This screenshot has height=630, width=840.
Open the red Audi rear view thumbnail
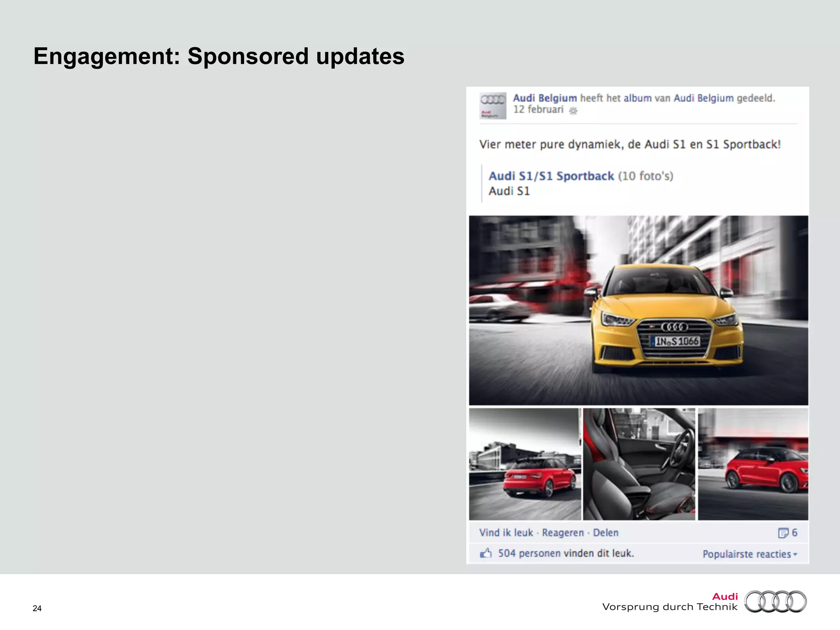tap(525, 464)
